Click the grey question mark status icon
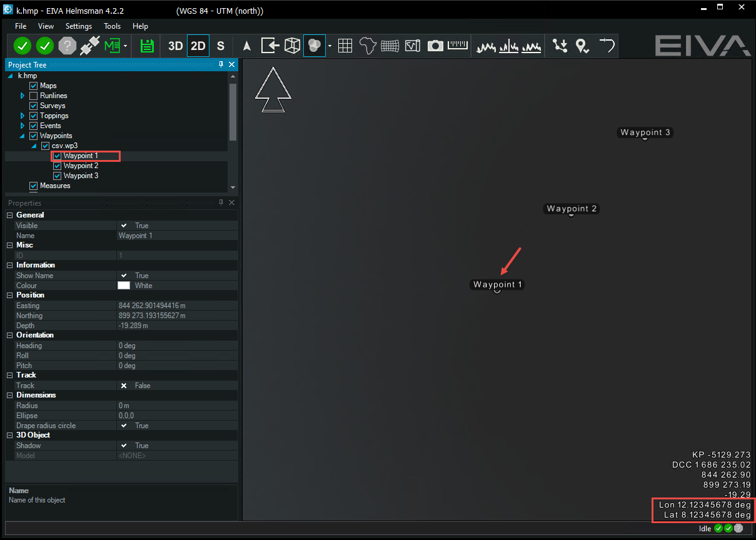This screenshot has width=756, height=540. tap(68, 46)
